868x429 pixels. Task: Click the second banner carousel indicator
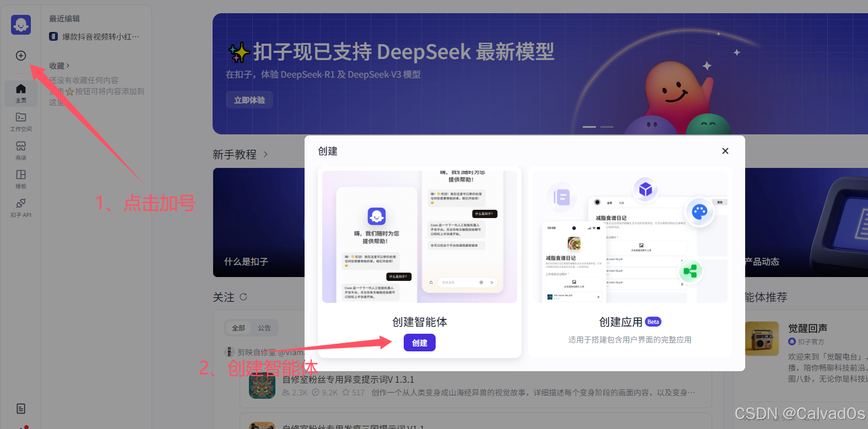[607, 127]
